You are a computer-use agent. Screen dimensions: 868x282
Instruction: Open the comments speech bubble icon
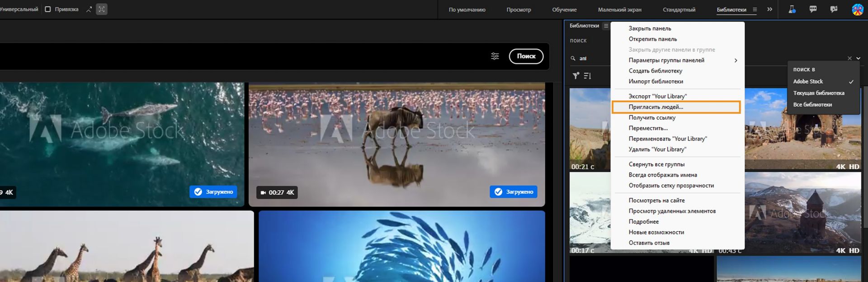813,9
